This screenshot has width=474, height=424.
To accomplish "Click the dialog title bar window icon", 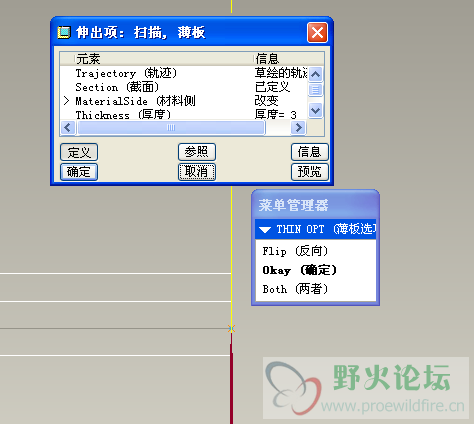I will 64,32.
